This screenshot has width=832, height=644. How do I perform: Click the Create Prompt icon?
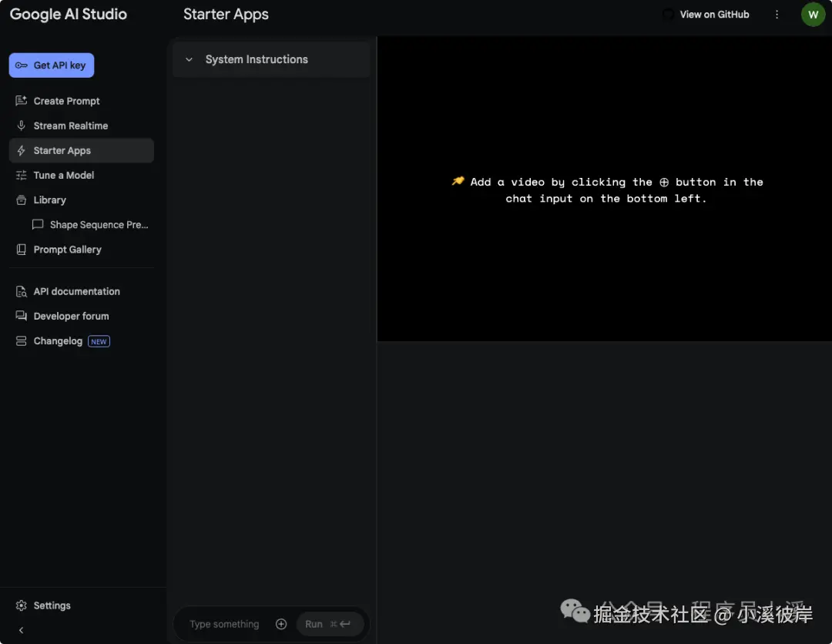(x=22, y=101)
